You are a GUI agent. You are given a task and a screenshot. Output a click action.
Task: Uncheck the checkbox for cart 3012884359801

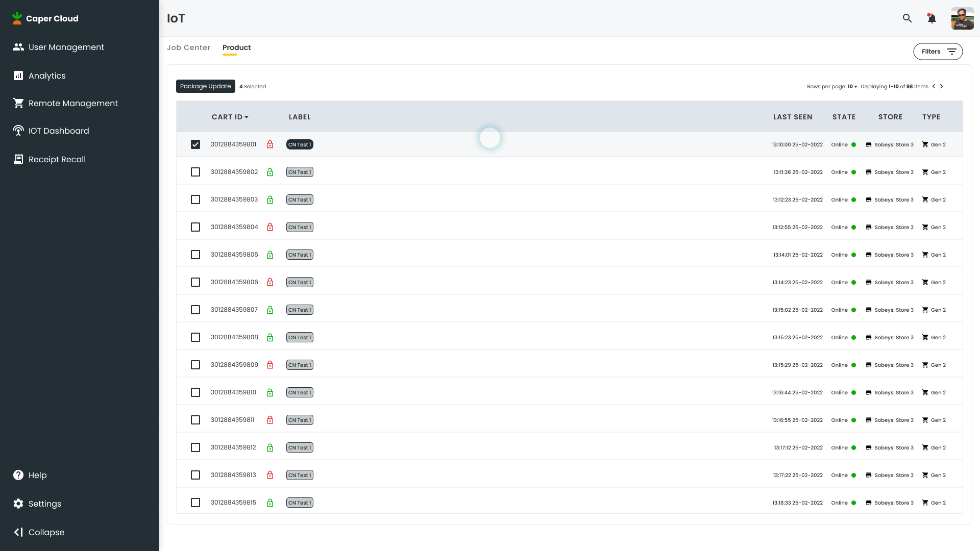point(195,144)
